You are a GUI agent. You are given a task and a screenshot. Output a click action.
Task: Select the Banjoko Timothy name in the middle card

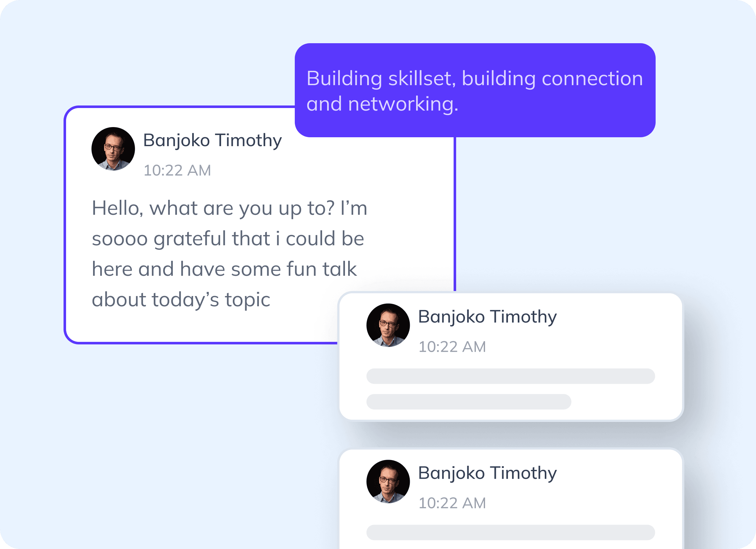487,317
